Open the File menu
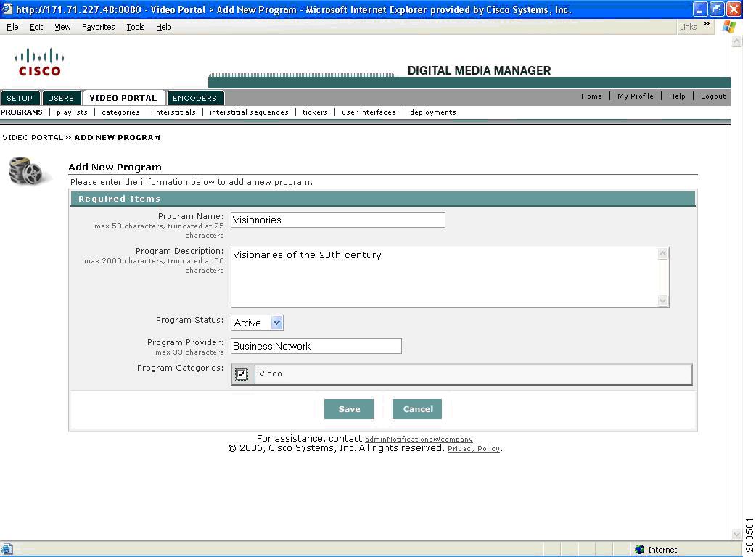 click(12, 27)
